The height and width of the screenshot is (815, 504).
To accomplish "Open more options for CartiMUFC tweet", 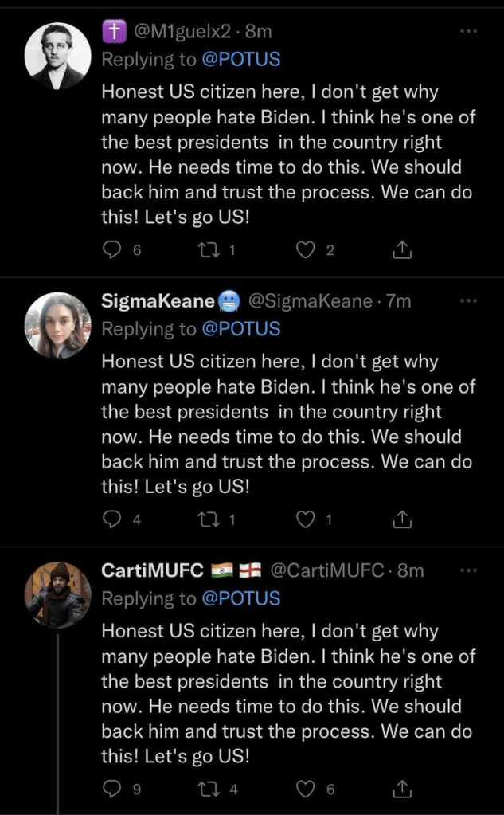I will click(x=469, y=570).
